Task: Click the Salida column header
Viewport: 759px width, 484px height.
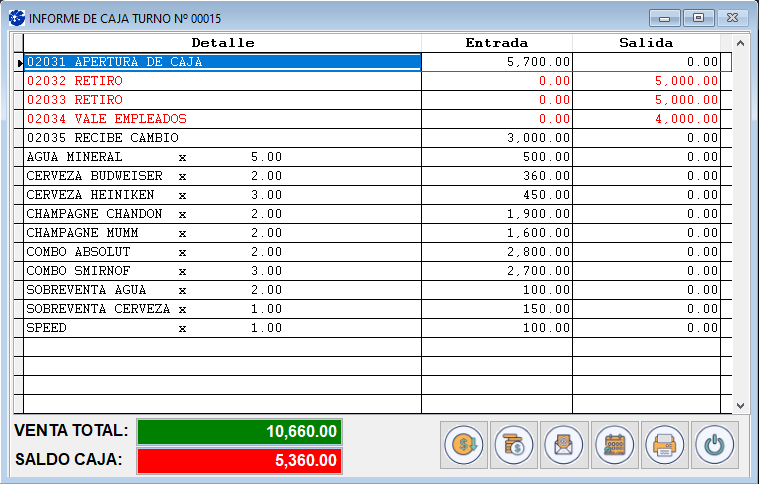Action: (x=646, y=43)
